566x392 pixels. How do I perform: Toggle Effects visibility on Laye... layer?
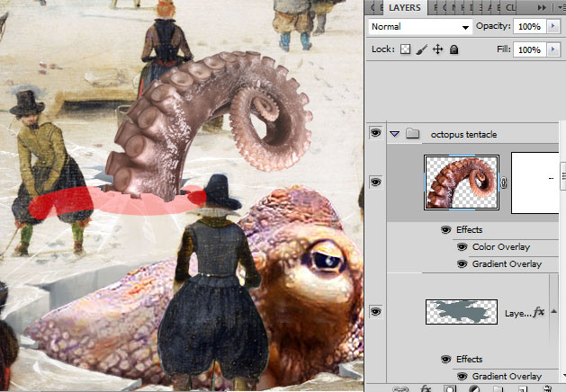[445, 359]
